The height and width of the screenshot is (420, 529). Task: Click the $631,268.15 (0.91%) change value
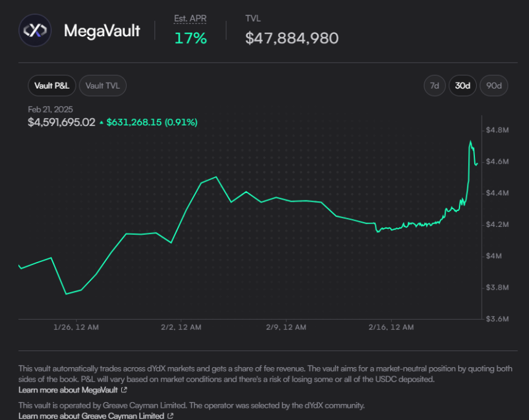coord(152,122)
